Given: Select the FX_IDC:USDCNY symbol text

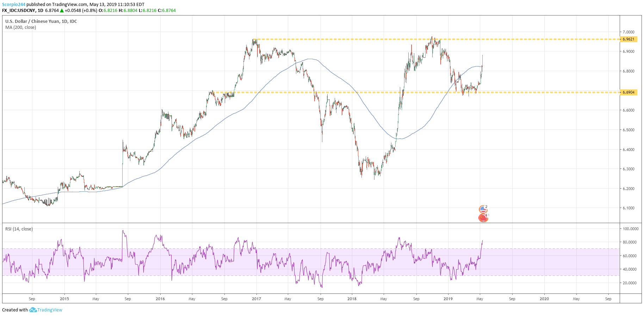Looking at the screenshot, I should coord(18,11).
